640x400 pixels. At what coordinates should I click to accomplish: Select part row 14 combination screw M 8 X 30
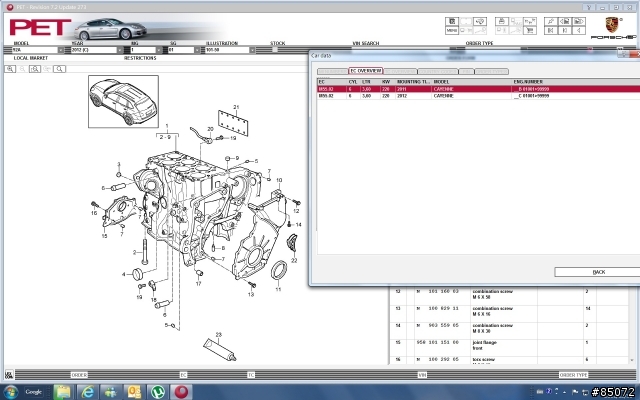click(x=509, y=329)
